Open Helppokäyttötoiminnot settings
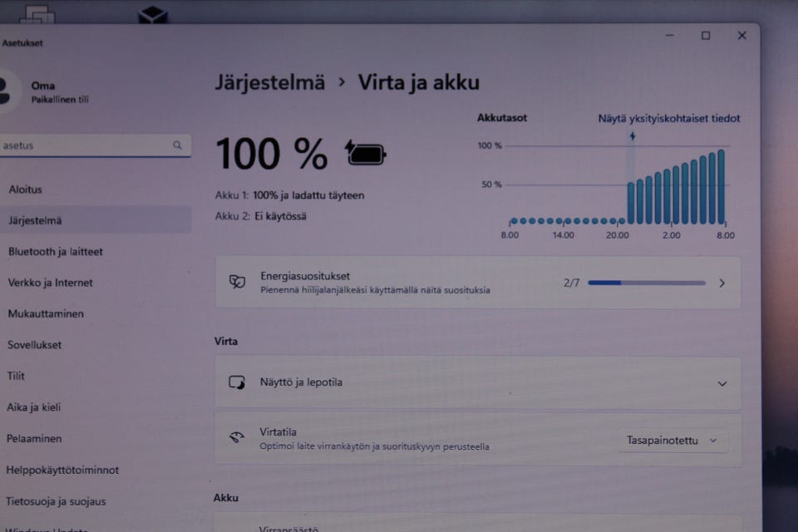Viewport: 798px width, 532px height. (x=62, y=470)
